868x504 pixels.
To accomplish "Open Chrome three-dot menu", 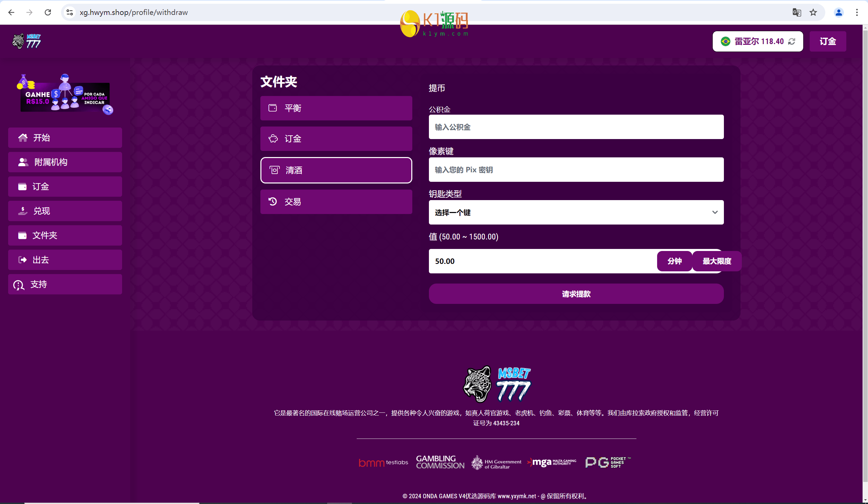I will pyautogui.click(x=856, y=13).
